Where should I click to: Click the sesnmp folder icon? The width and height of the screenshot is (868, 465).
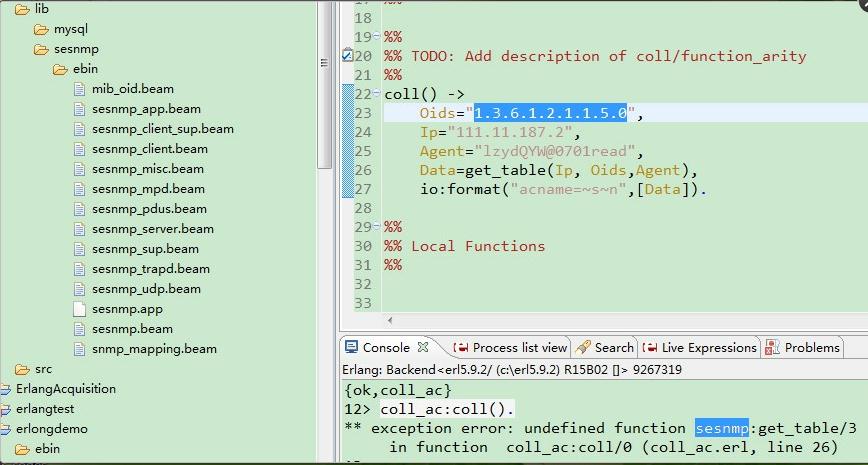click(42, 49)
